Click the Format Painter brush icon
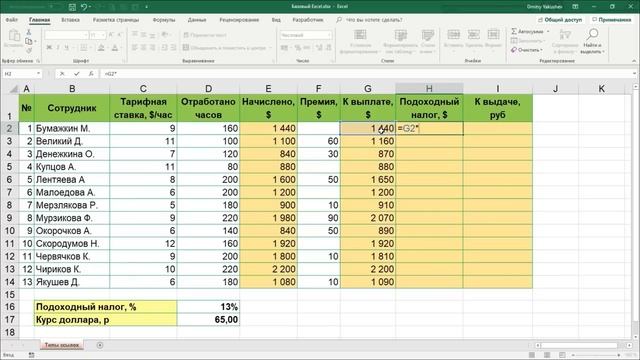The width and height of the screenshot is (640, 360). [x=29, y=50]
